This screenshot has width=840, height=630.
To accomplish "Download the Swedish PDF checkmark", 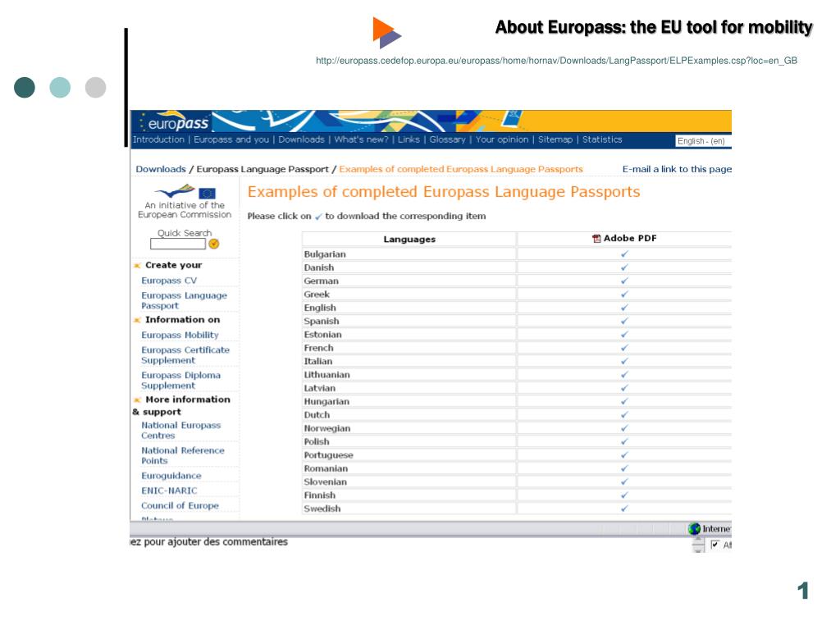I will pyautogui.click(x=624, y=509).
